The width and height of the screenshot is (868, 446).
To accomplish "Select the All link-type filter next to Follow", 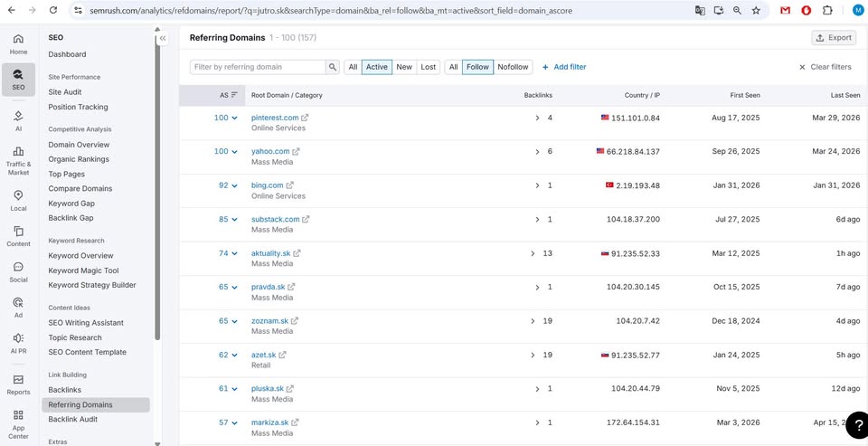I will pyautogui.click(x=453, y=67).
